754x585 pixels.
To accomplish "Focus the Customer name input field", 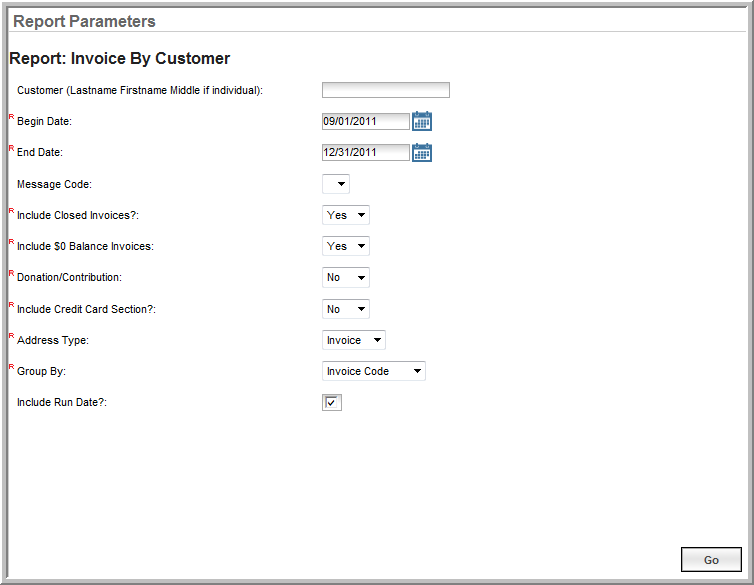I will click(386, 90).
